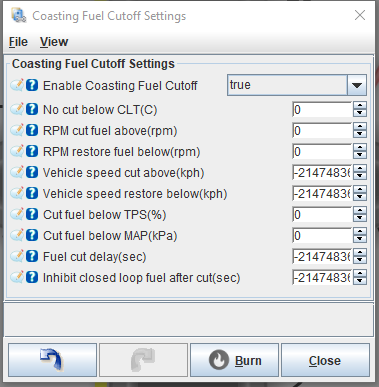Close the window with the title bar X
This screenshot has width=379, height=387.
pos(360,15)
